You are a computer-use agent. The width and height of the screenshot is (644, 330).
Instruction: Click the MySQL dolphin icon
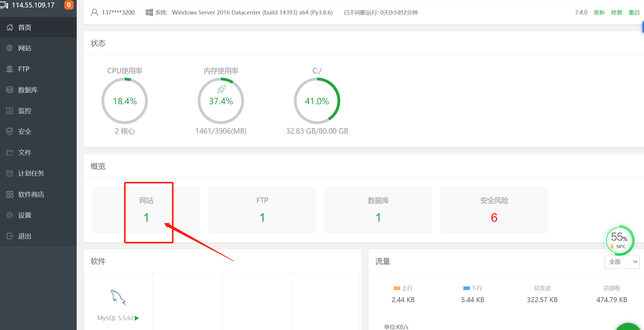[118, 297]
